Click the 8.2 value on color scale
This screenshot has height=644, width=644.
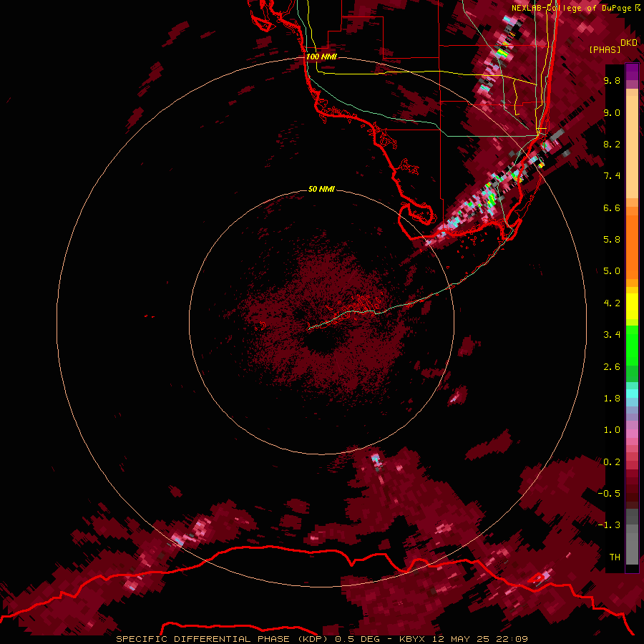(612, 144)
